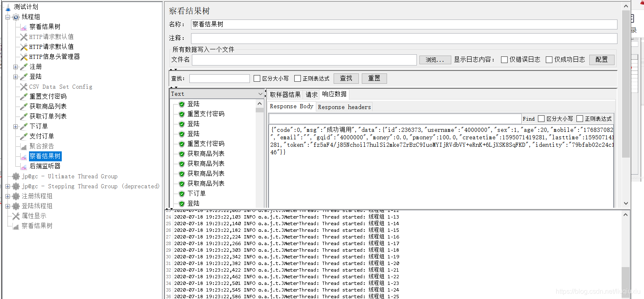Click the 重置 button
Viewport: 644px width, 299px height.
click(374, 78)
